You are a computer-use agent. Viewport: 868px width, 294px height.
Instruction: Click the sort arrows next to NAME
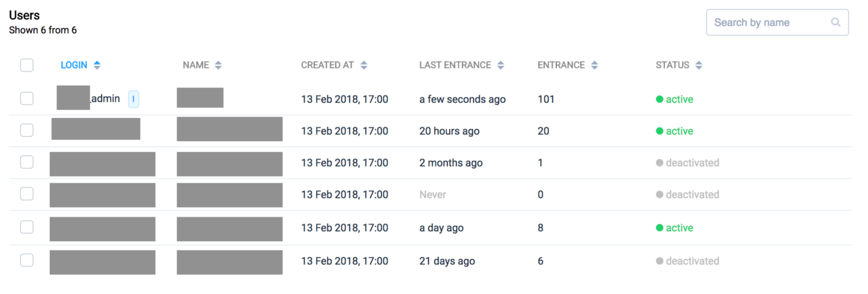(218, 65)
